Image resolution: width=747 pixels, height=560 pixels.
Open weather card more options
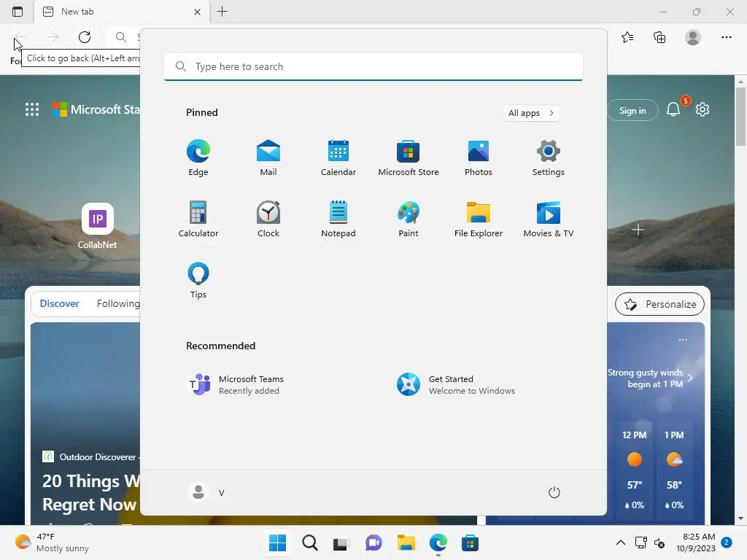coord(683,340)
